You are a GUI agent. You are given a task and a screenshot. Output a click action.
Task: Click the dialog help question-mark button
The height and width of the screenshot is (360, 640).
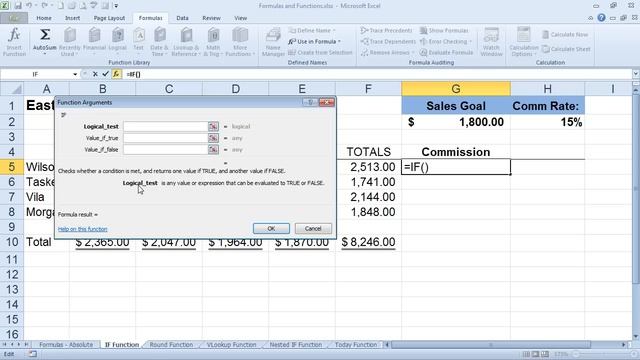pos(310,102)
